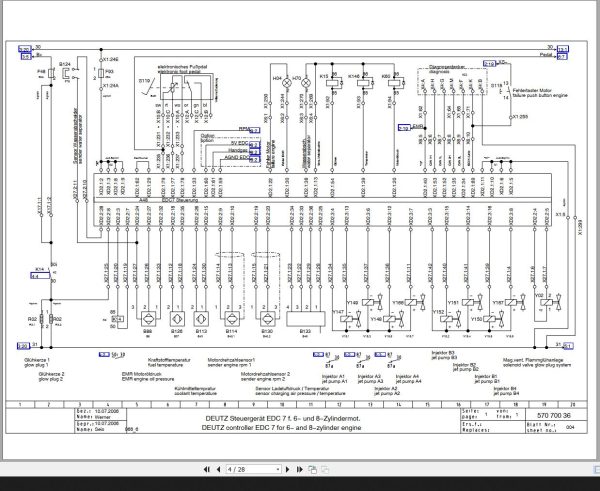
Task: Click the 'Glühkerze 1 glow plug 1' label
Action: click(x=37, y=363)
